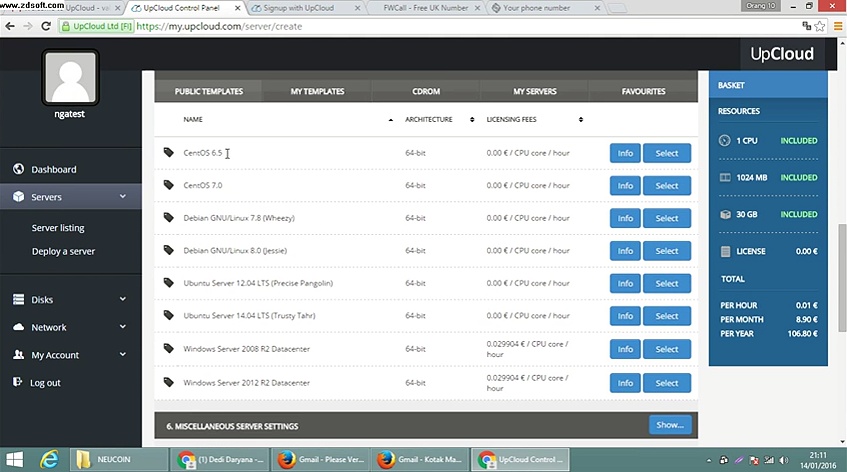The width and height of the screenshot is (847, 472).
Task: Select Ubuntu Server 14.04 LTS template
Action: [x=667, y=316]
